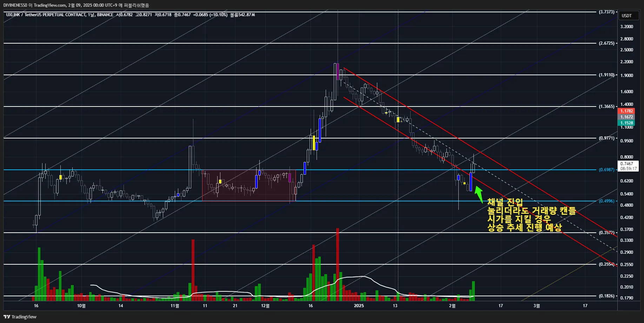Click the (0.3572) level label
644x323 pixels.
tap(606, 233)
